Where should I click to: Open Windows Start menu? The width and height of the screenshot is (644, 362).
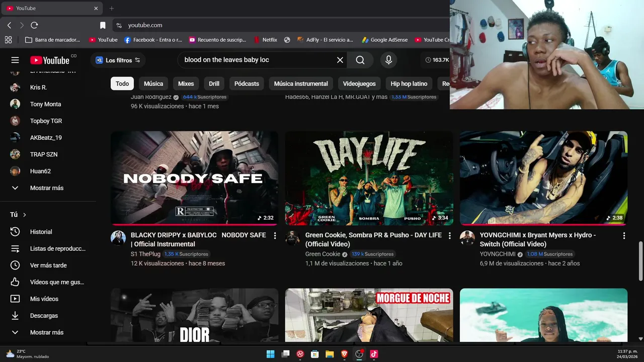tap(270, 354)
